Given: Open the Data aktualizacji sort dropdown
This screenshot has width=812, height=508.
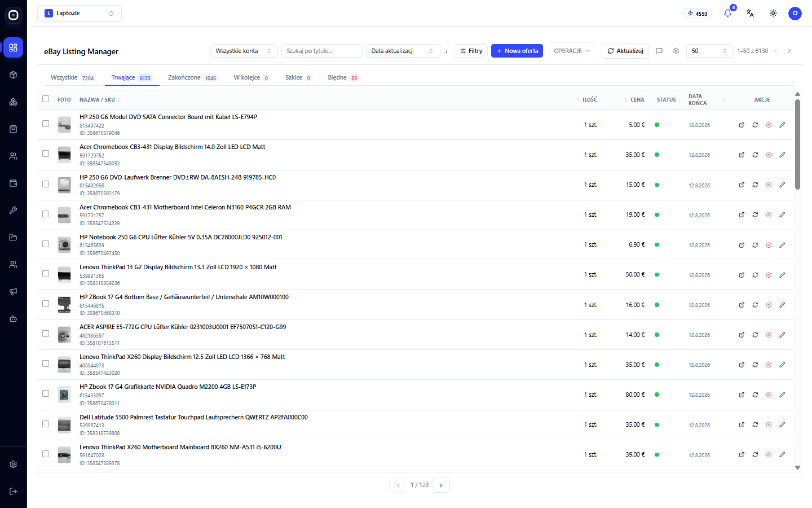Looking at the screenshot, I should click(x=403, y=51).
